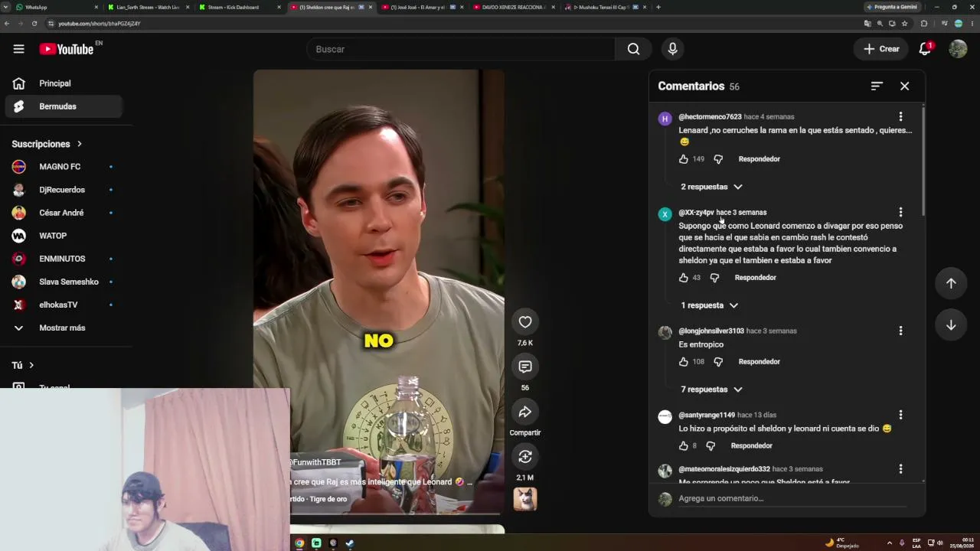980x551 pixels.
Task: Close the Comentarios panel
Action: pyautogui.click(x=904, y=86)
